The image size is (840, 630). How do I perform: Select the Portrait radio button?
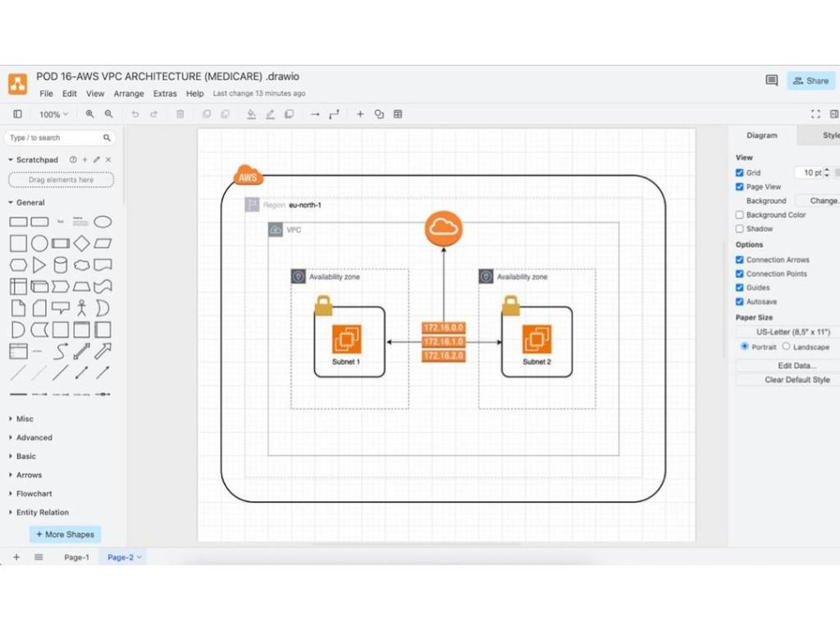tap(744, 347)
